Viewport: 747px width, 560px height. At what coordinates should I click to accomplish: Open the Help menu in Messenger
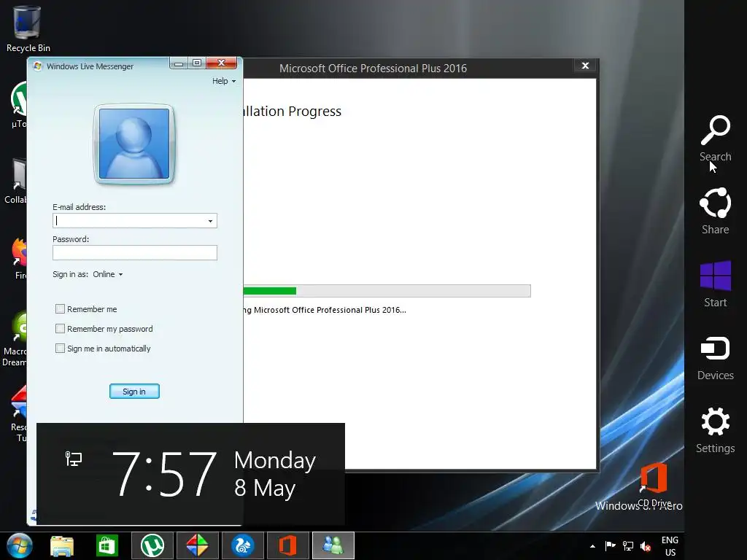(x=224, y=81)
